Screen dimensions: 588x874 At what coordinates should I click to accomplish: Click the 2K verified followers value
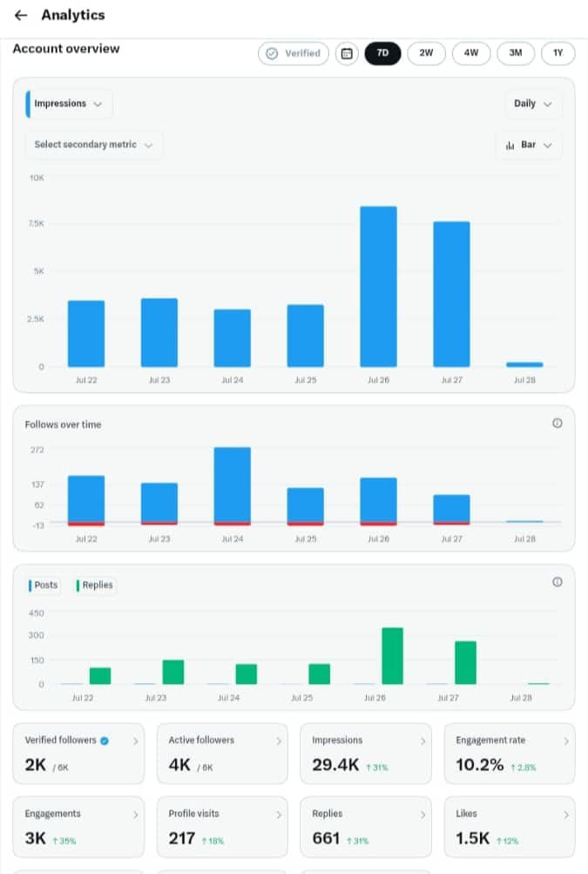point(35,765)
